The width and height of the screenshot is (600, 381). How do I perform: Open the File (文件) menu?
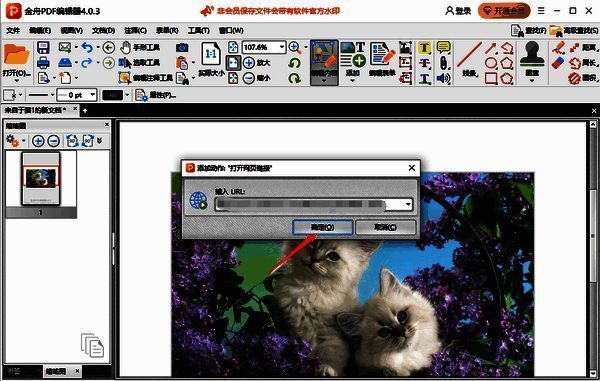[x=13, y=30]
